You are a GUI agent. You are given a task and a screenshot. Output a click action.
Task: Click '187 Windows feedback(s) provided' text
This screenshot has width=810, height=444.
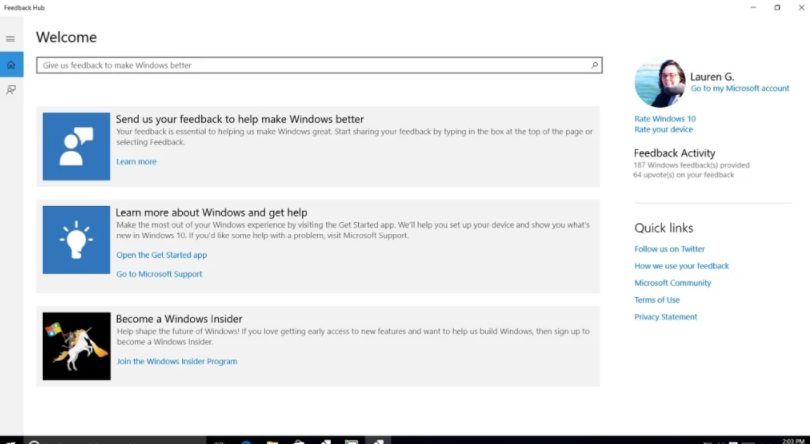(692, 165)
